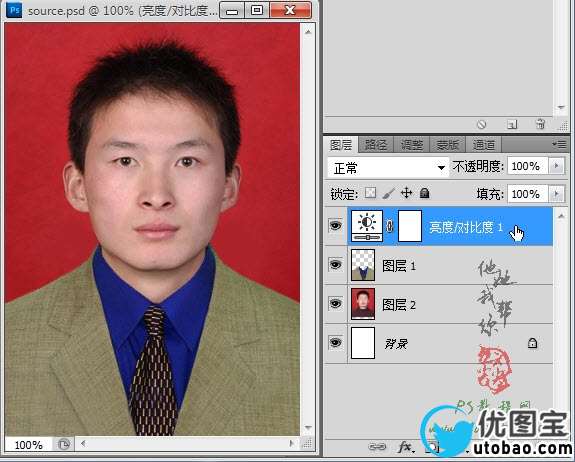Click the upper panel trash icon
Image resolution: width=575 pixels, height=462 pixels.
coord(540,124)
